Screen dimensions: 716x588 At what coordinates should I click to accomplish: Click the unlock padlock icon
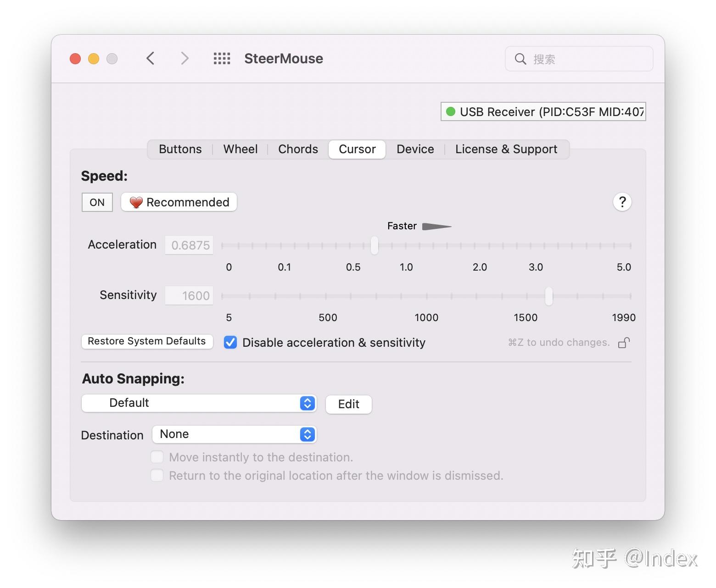click(x=624, y=343)
